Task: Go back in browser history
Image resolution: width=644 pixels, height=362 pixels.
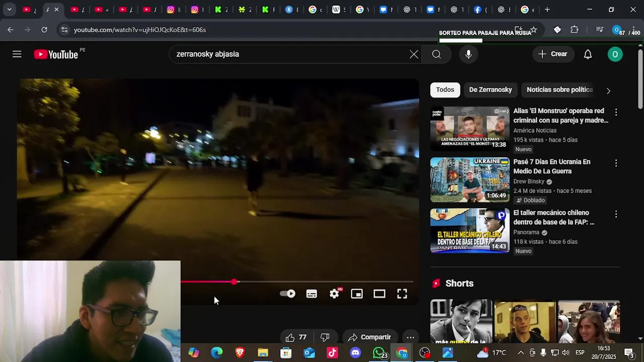Action: 11,30
